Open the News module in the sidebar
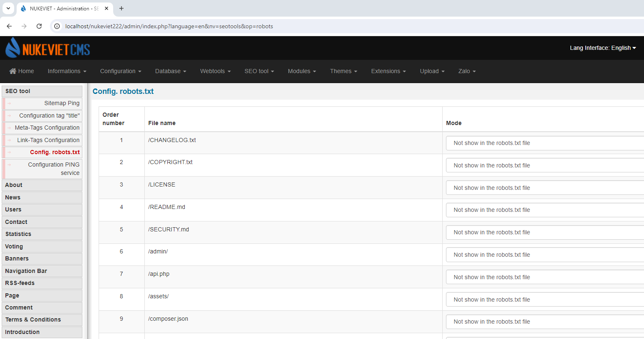 pyautogui.click(x=42, y=197)
